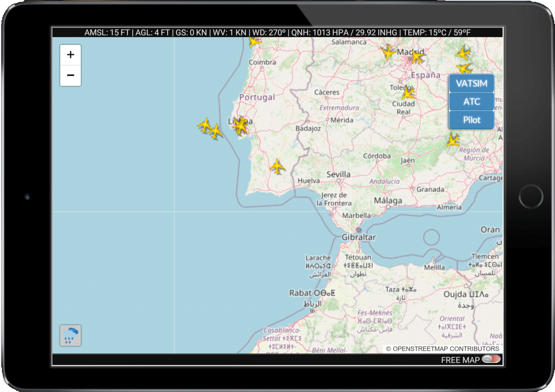Select the leftmost aircraft over the Atlantic
The height and width of the screenshot is (392, 555).
205,125
